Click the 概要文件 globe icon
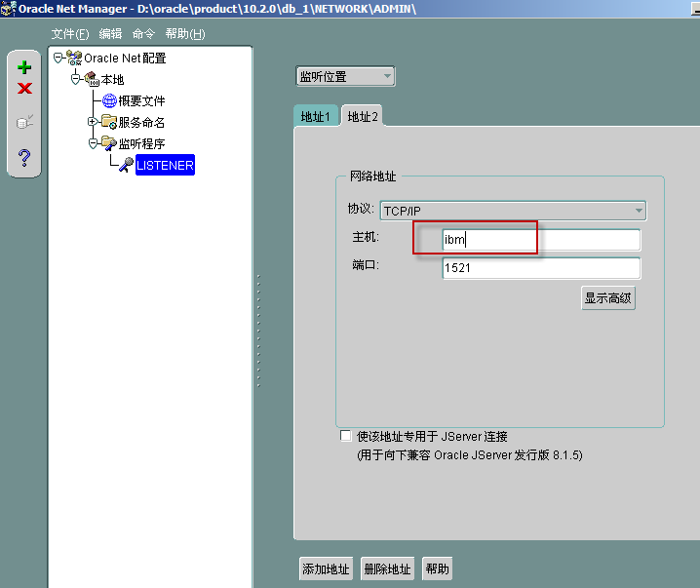Viewport: 700px width, 588px height. (109, 100)
